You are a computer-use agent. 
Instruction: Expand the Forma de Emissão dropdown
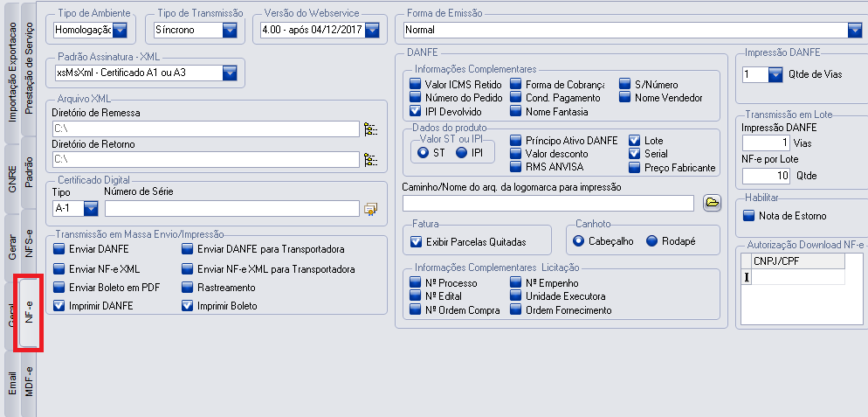click(854, 31)
